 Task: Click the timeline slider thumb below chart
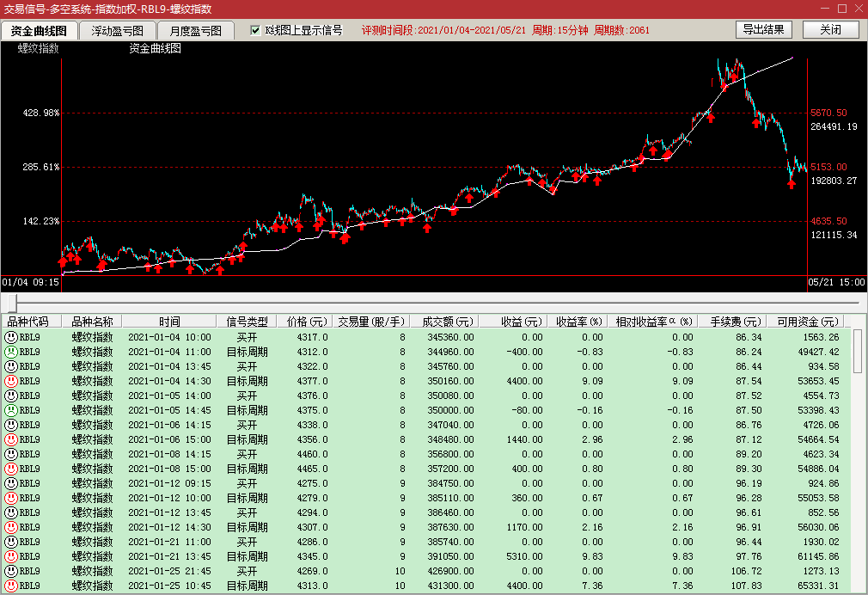click(x=12, y=303)
